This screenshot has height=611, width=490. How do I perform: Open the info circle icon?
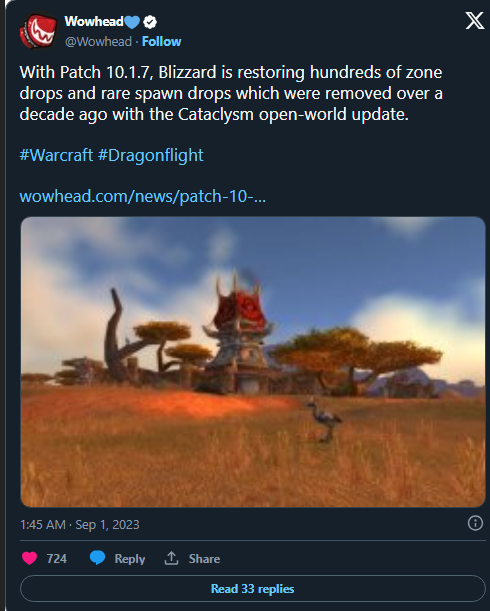tap(475, 523)
